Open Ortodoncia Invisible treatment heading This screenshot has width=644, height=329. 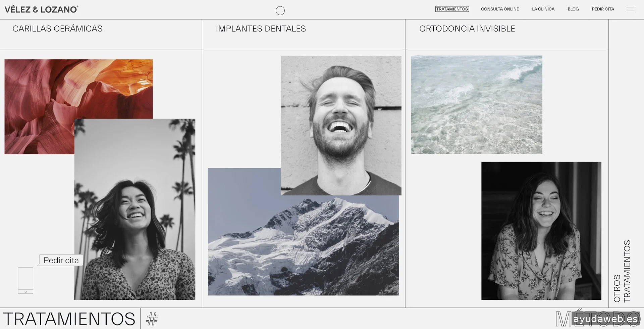tap(467, 29)
